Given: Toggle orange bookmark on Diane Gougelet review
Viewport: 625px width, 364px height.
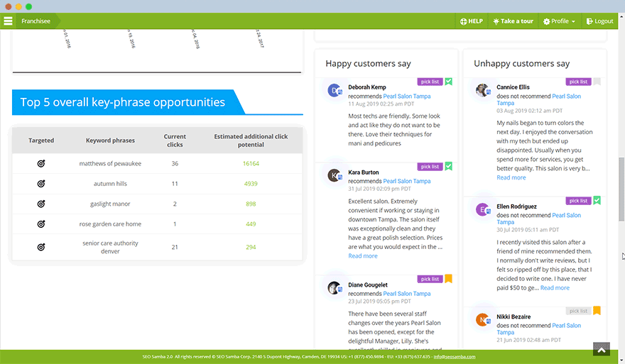Looking at the screenshot, I should tap(448, 279).
